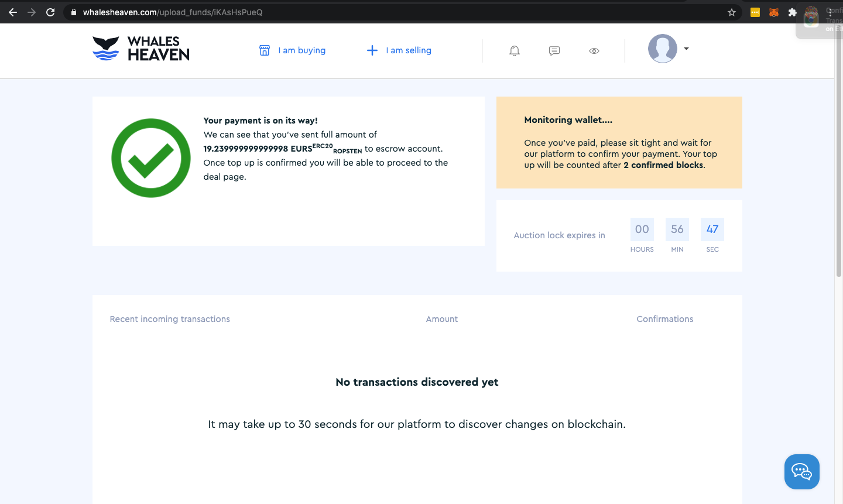Click the '2 confirmed blocks' bold text

click(663, 165)
